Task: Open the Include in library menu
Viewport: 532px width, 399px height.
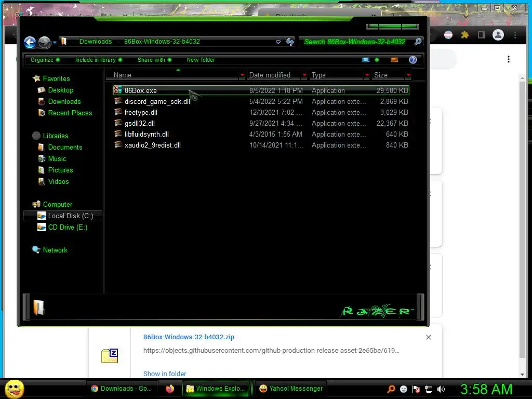Action: (x=98, y=60)
